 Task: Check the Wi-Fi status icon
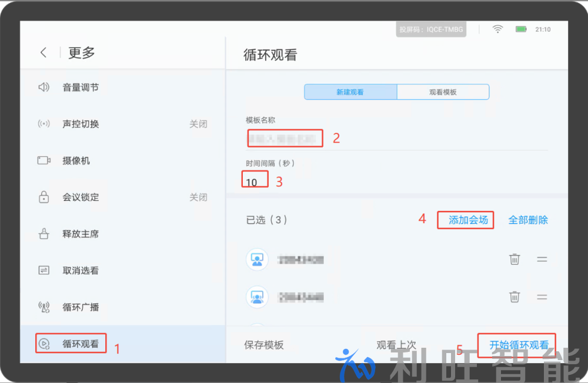coord(497,29)
